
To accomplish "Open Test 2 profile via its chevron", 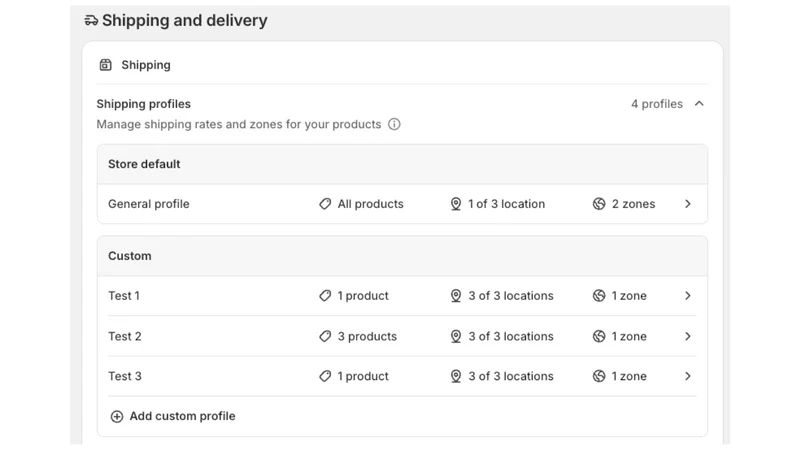I will tap(688, 336).
